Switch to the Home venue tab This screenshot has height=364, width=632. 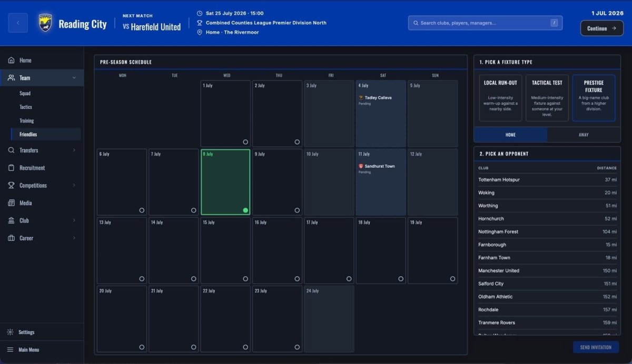(x=511, y=135)
